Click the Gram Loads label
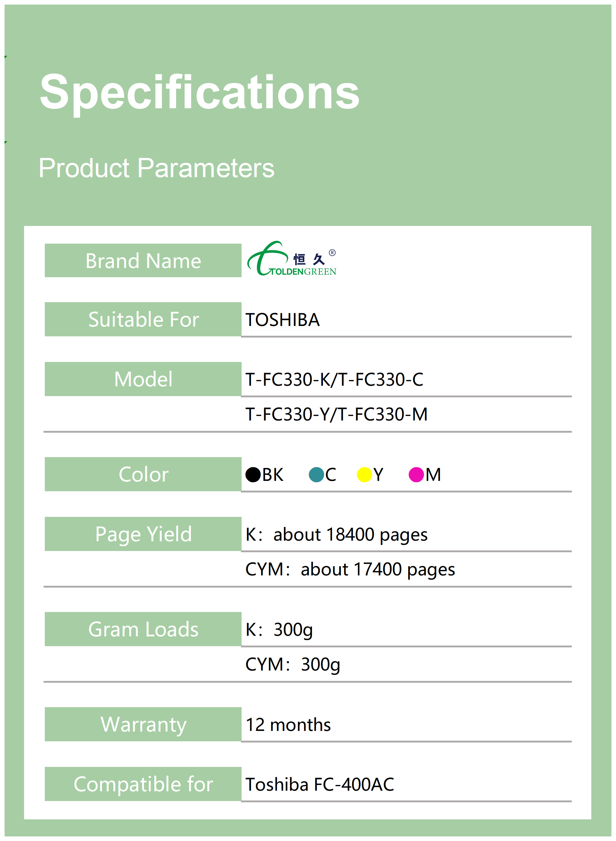This screenshot has width=616, height=841. (143, 629)
